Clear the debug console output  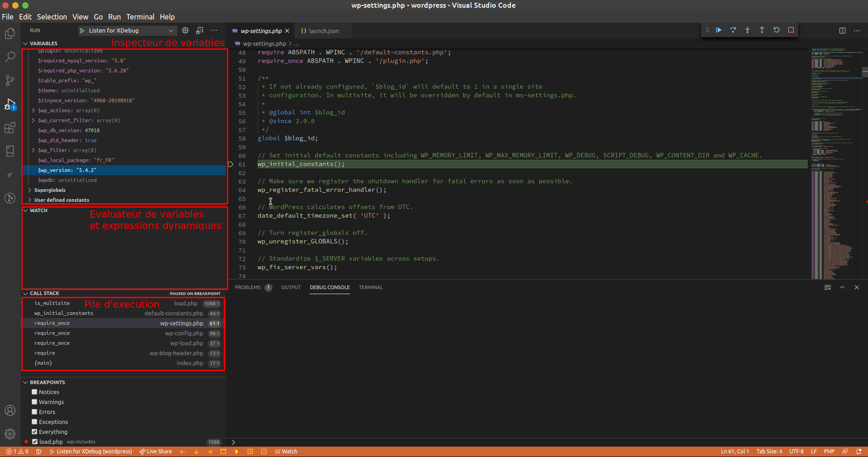click(x=828, y=287)
